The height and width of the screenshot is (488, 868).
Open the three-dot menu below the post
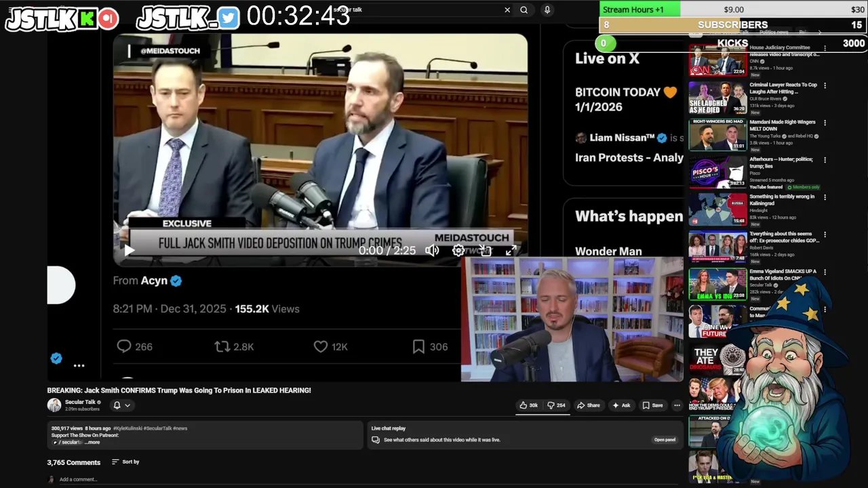tap(79, 365)
